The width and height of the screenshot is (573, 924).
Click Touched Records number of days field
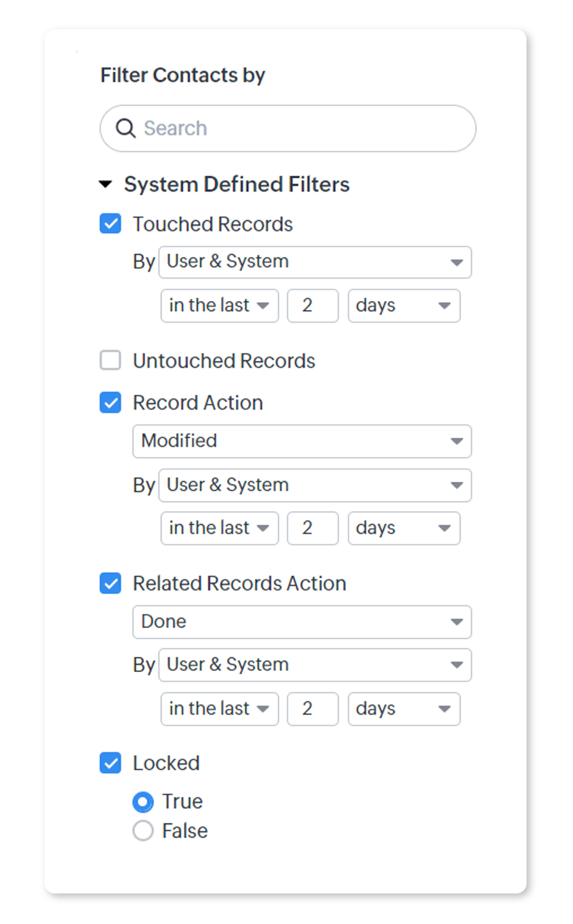(312, 306)
